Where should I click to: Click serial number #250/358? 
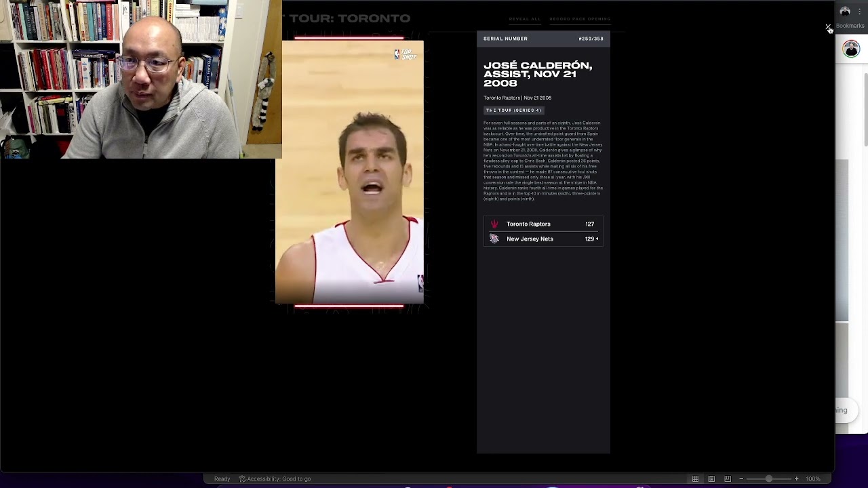591,39
